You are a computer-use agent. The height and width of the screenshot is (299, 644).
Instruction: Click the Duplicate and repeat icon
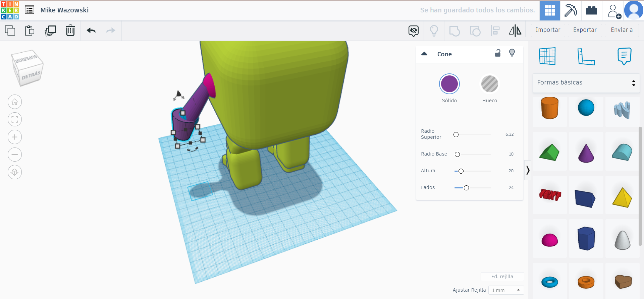click(x=50, y=31)
